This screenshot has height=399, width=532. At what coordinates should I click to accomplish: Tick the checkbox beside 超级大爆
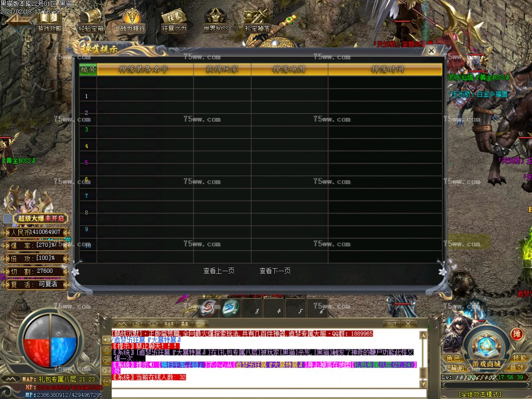click(x=8, y=219)
